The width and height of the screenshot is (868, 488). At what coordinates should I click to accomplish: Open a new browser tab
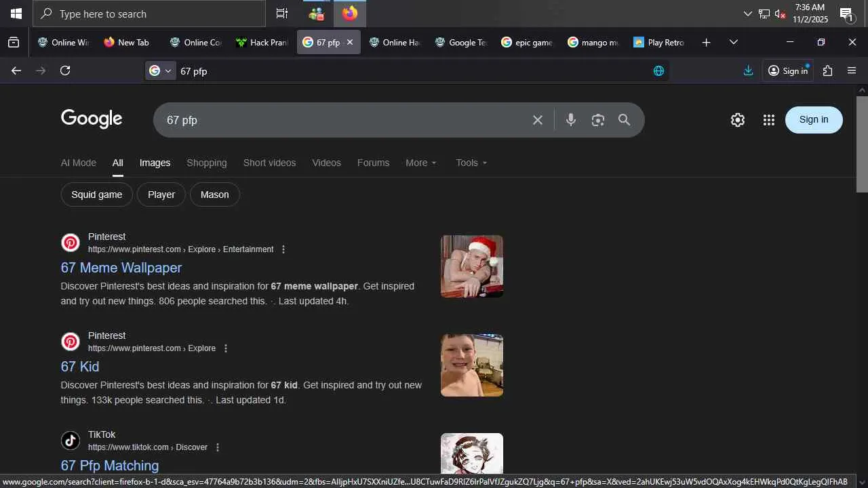coord(706,42)
